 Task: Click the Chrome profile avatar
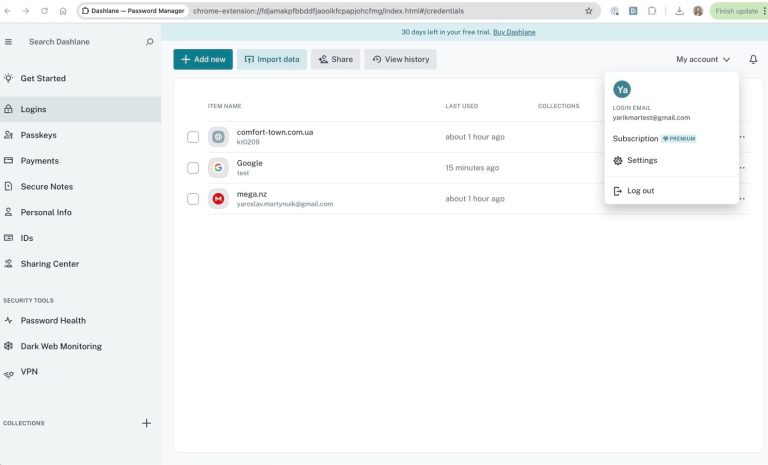click(x=698, y=11)
